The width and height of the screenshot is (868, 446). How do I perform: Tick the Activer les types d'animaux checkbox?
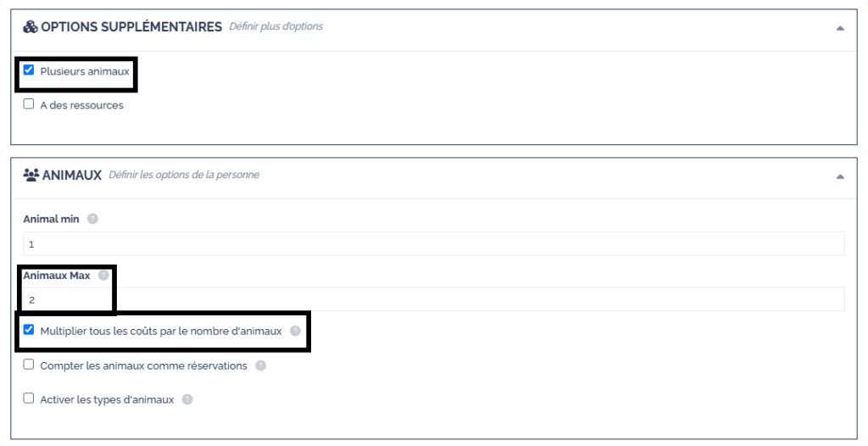(x=29, y=399)
